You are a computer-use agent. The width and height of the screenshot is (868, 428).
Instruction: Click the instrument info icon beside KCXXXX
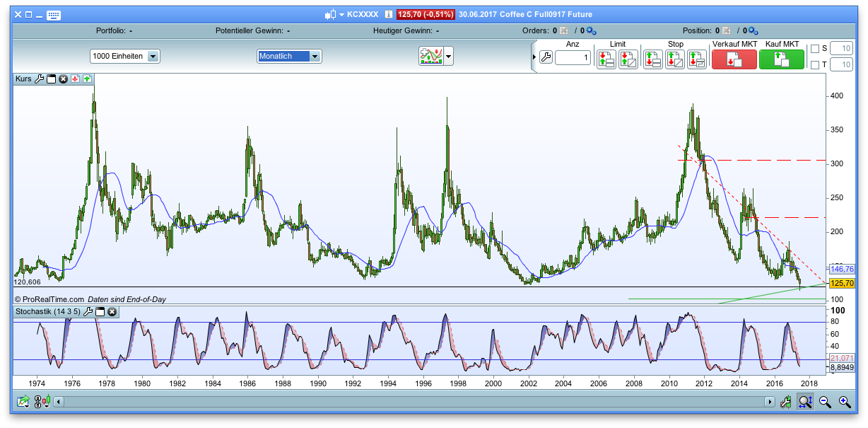(389, 13)
